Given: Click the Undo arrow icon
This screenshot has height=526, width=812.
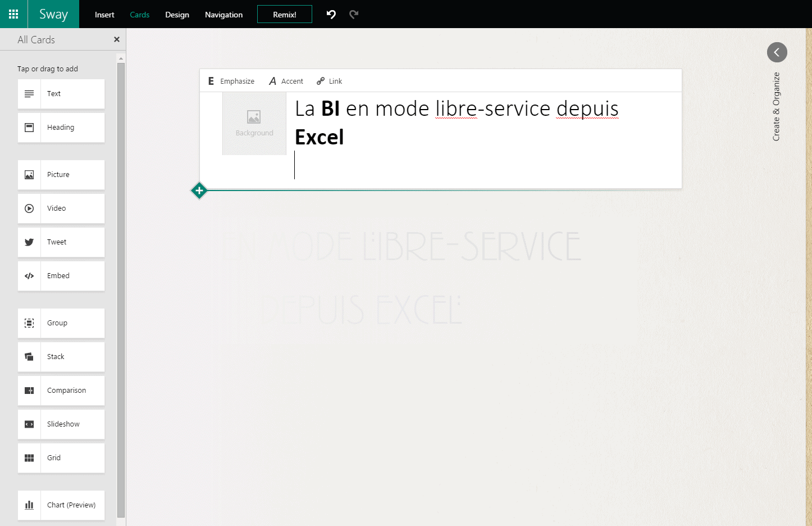Looking at the screenshot, I should [x=331, y=14].
